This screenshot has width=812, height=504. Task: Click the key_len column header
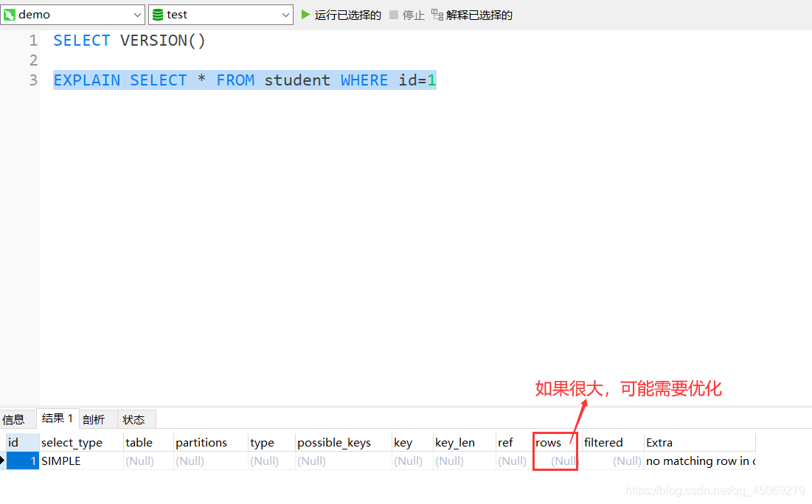click(465, 442)
